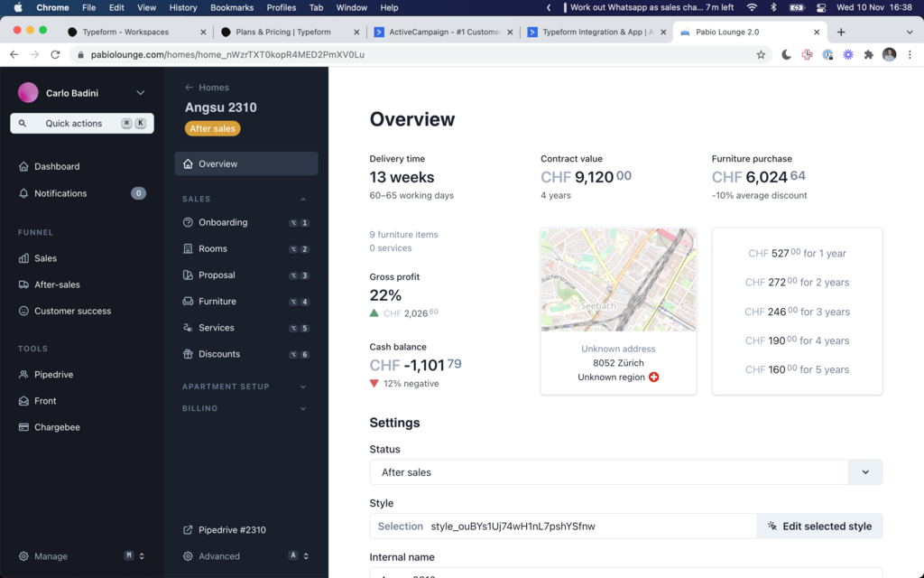Select the Overview nav item
This screenshot has width=924, height=578.
point(245,164)
